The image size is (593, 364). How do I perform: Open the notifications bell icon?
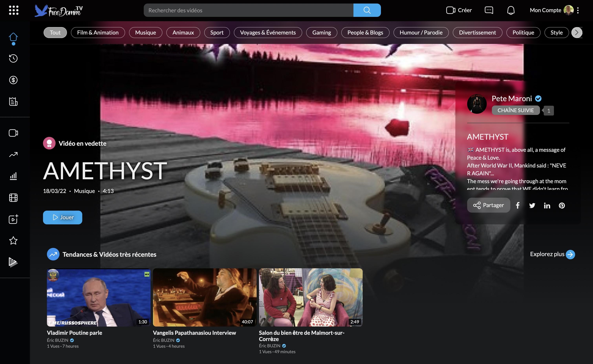[511, 10]
